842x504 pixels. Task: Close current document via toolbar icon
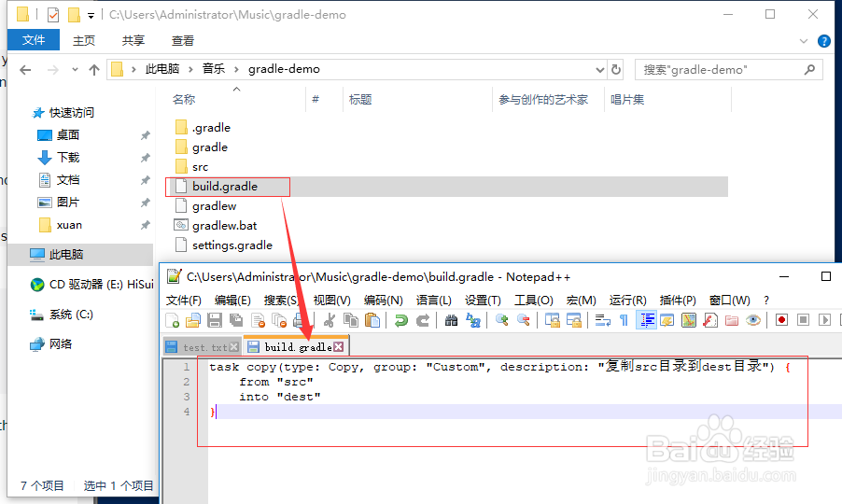pos(258,320)
